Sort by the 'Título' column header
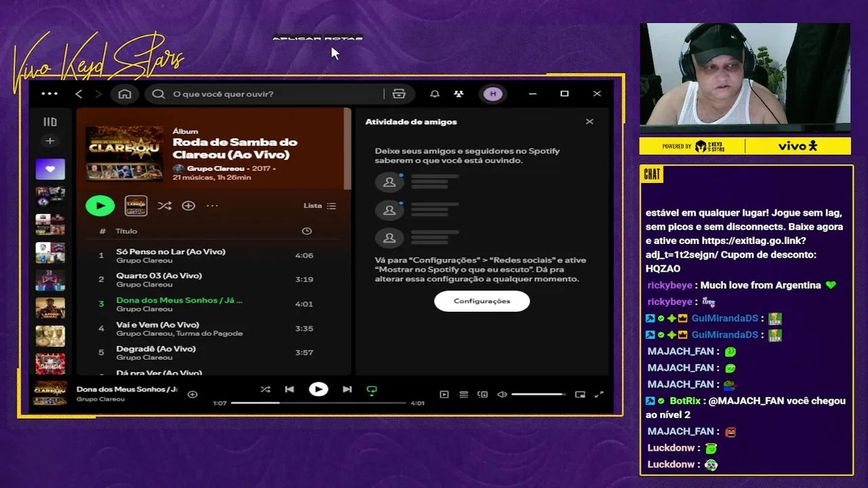Viewport: 868px width, 488px height. pyautogui.click(x=127, y=231)
